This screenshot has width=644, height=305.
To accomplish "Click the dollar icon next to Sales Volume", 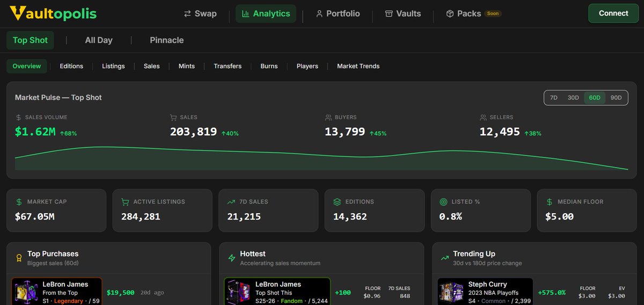I will click(19, 117).
